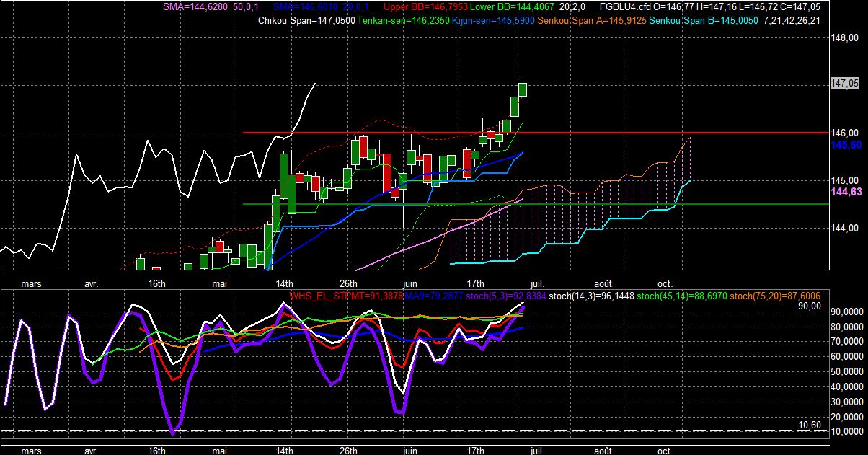Click the 145,00 price axis label
This screenshot has height=455, width=868.
843,180
